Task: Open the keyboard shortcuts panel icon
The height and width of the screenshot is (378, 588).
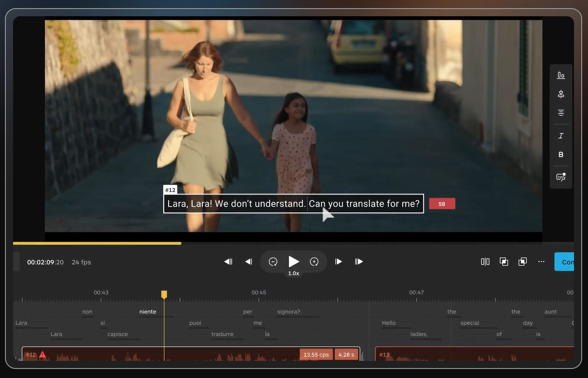Action: point(560,177)
